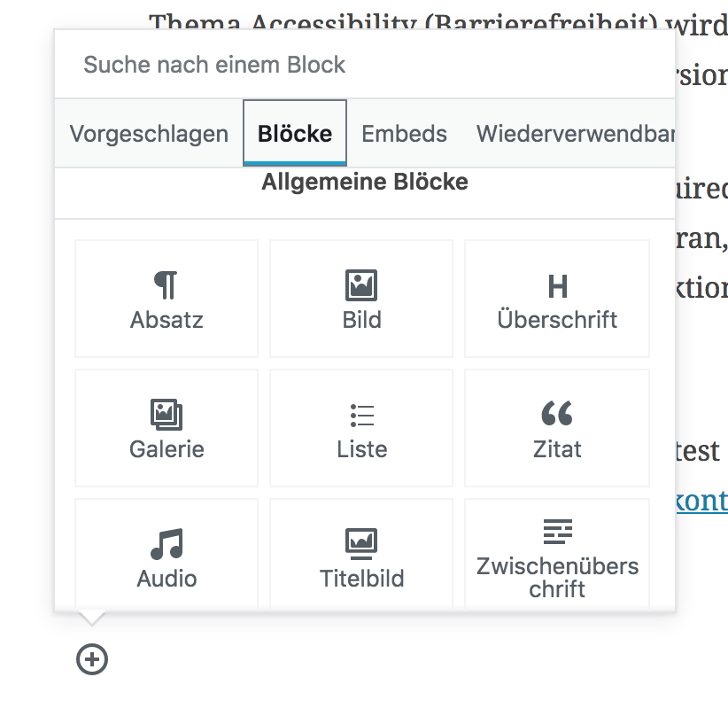The height and width of the screenshot is (716, 728).
Task: Click the search field 'Suche nach einem Block'
Action: (363, 64)
